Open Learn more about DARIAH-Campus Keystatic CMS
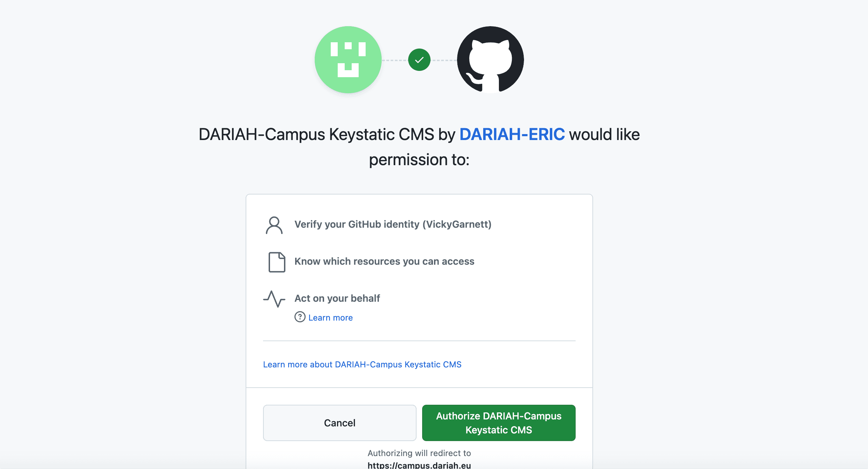The image size is (868, 469). [x=362, y=365]
